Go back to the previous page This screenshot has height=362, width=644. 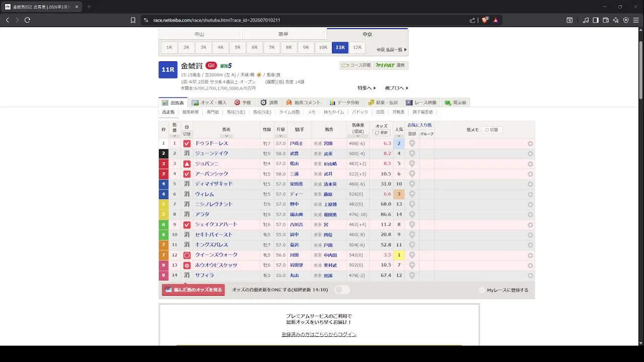coord(8,20)
